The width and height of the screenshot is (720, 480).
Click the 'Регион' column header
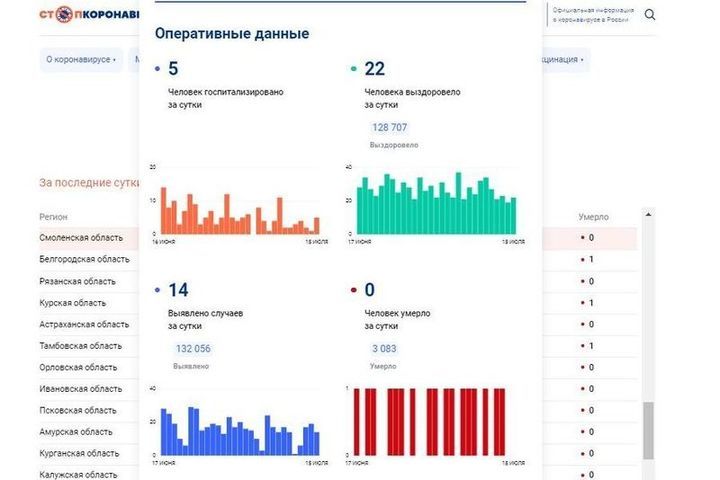click(54, 217)
